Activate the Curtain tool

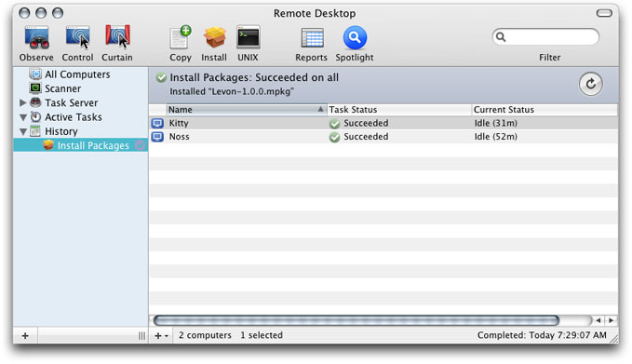(x=117, y=36)
